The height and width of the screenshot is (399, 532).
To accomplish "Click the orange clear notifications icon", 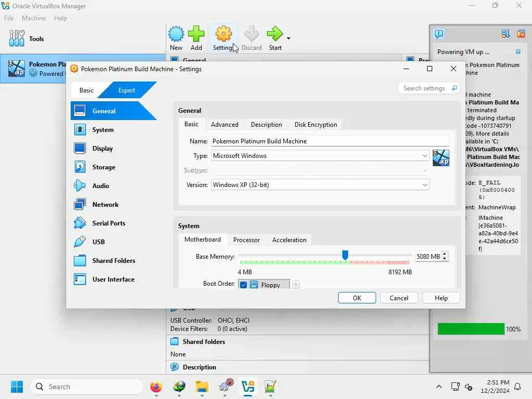I will [521, 34].
